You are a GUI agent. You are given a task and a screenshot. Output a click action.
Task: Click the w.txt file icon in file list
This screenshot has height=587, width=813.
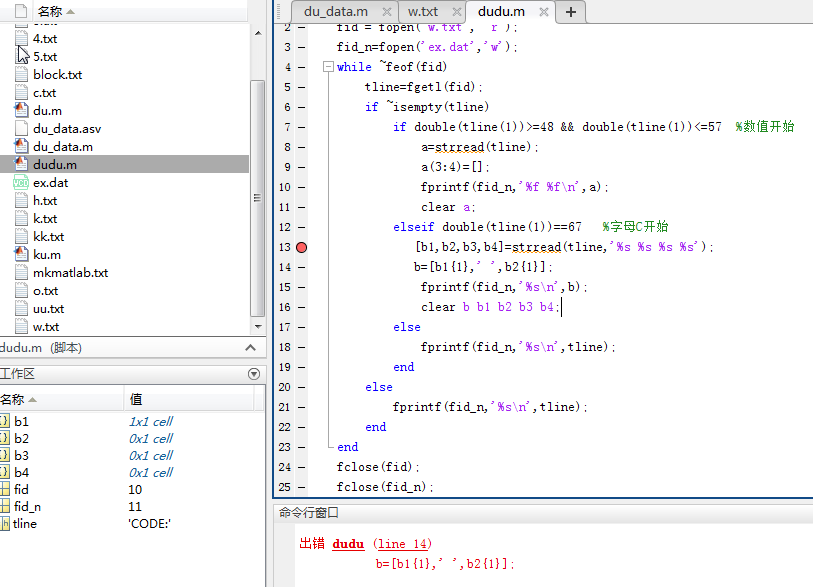[x=21, y=327]
